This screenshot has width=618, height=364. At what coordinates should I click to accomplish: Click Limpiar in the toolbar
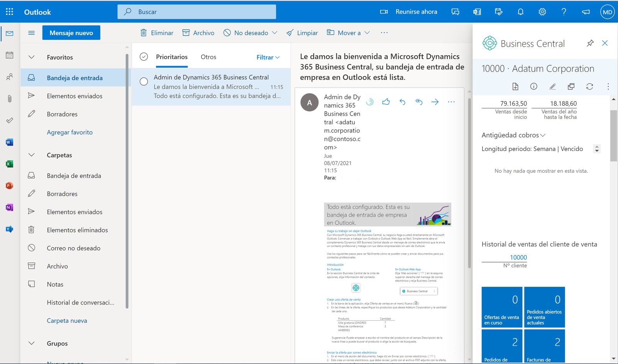point(302,33)
